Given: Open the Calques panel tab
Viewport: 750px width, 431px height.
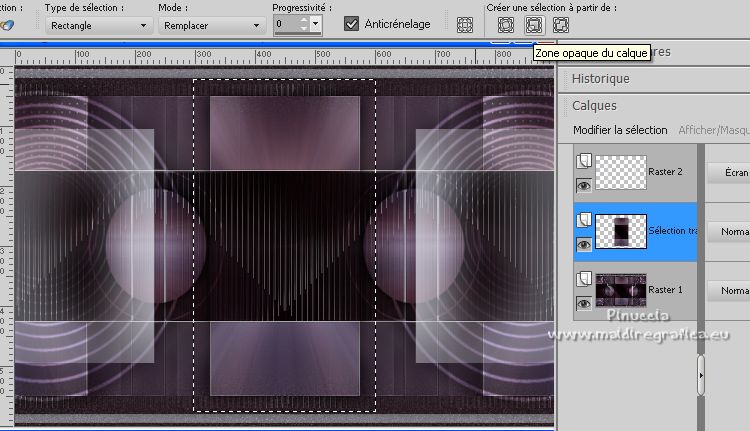Looking at the screenshot, I should (594, 105).
